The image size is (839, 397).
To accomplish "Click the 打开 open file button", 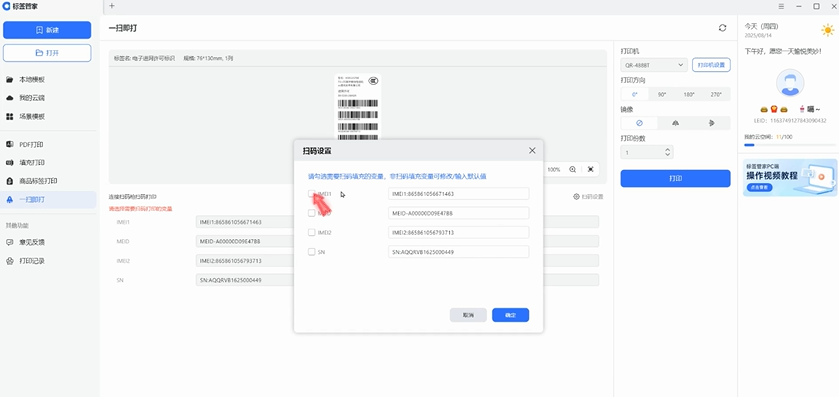I will 47,53.
